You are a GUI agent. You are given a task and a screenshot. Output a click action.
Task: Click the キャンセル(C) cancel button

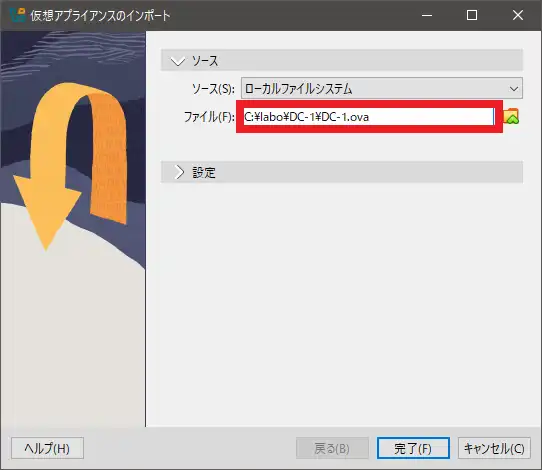(494, 448)
